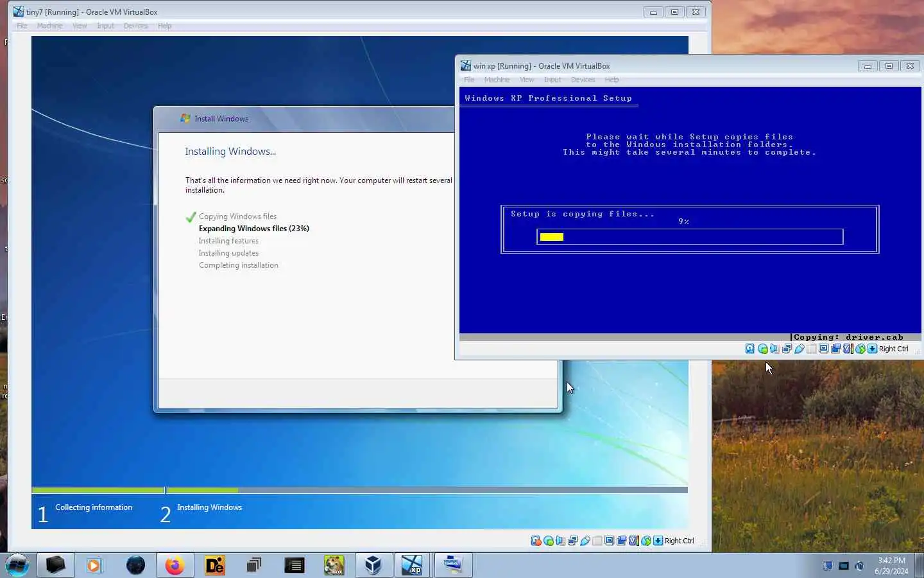Open View menu in tiny7 window
924x578 pixels.
click(80, 26)
